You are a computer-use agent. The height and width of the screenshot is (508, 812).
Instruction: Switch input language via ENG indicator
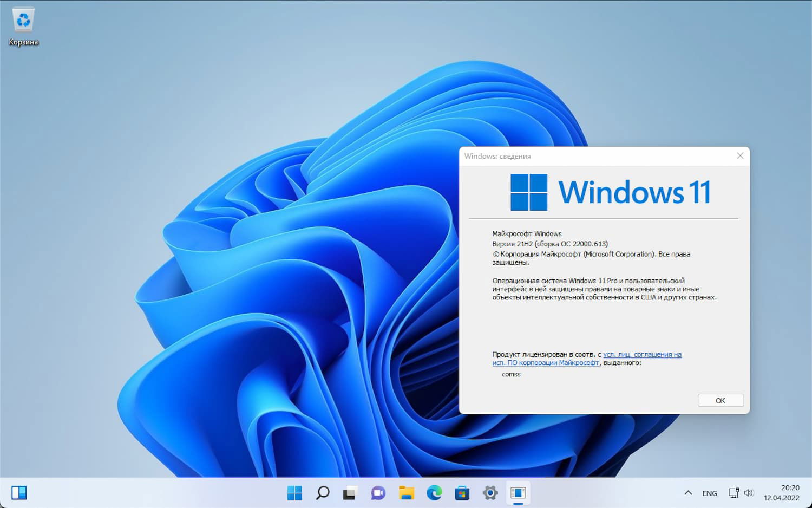(x=709, y=493)
